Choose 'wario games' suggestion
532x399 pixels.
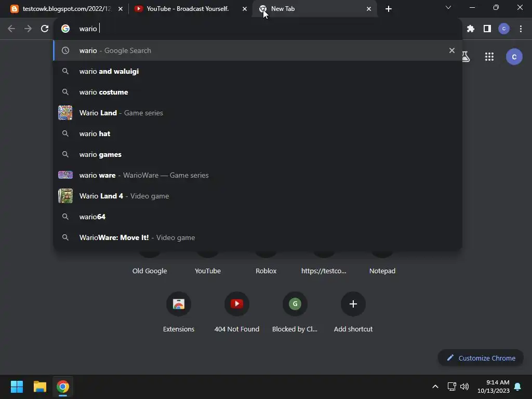258,154
